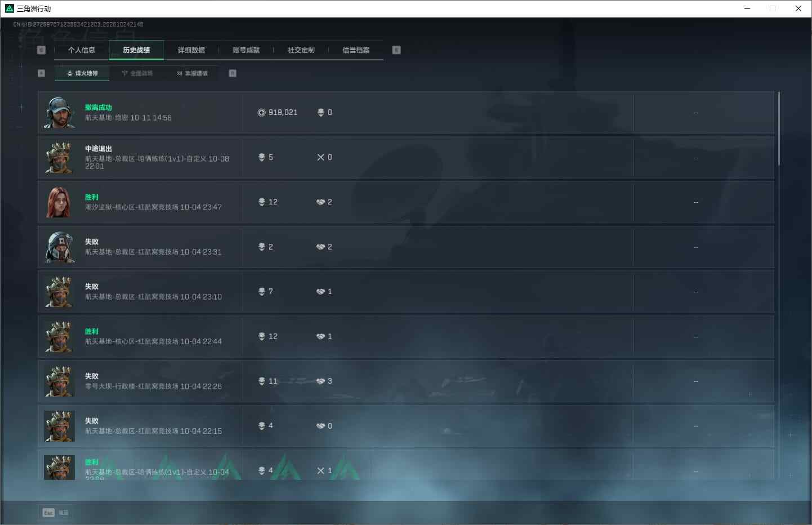Click assist icon beside 3 in 22:26 row
Screen dimensions: 812x525
point(320,381)
